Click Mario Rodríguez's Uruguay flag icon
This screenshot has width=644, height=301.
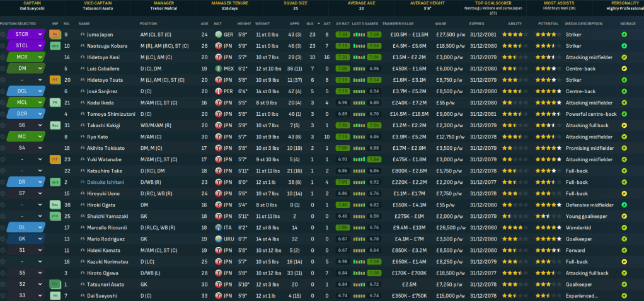tap(218, 239)
